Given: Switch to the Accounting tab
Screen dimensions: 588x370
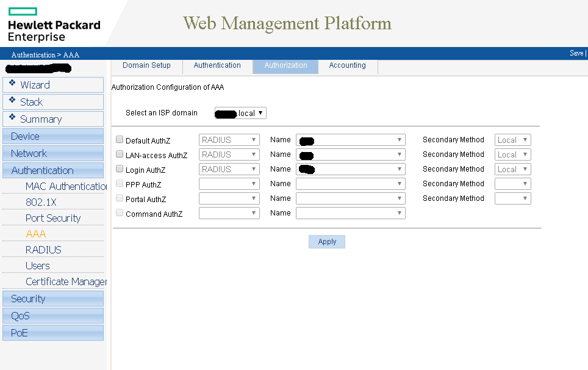Looking at the screenshot, I should pyautogui.click(x=347, y=65).
